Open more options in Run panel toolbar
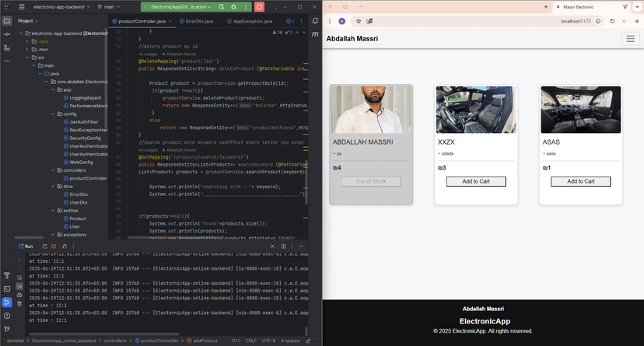Viewport: 644px width, 346px height. tap(74, 246)
